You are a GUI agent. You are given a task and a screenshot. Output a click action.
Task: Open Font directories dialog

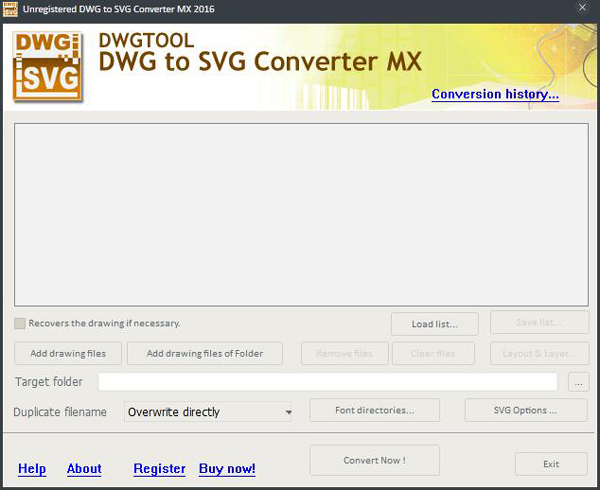coord(375,410)
